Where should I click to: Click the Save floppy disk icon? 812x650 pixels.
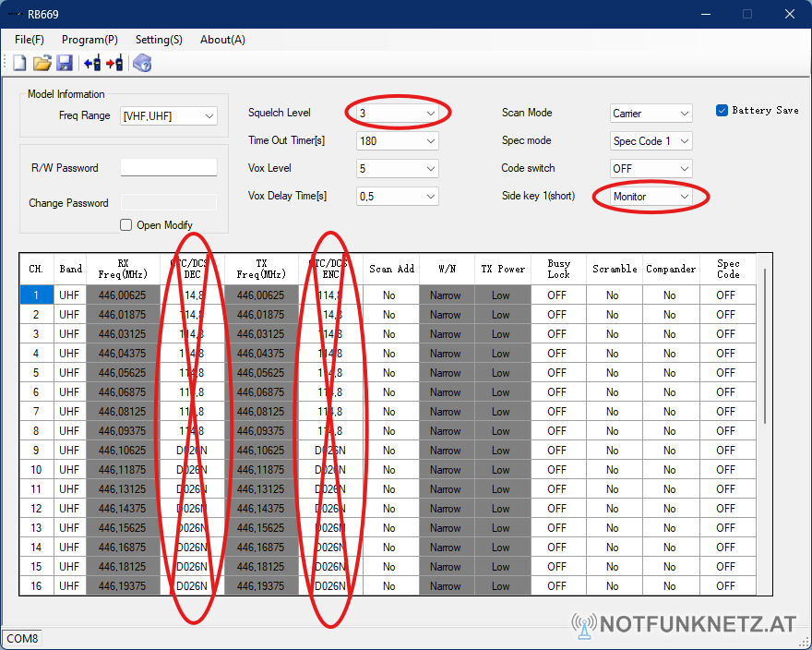(x=65, y=63)
